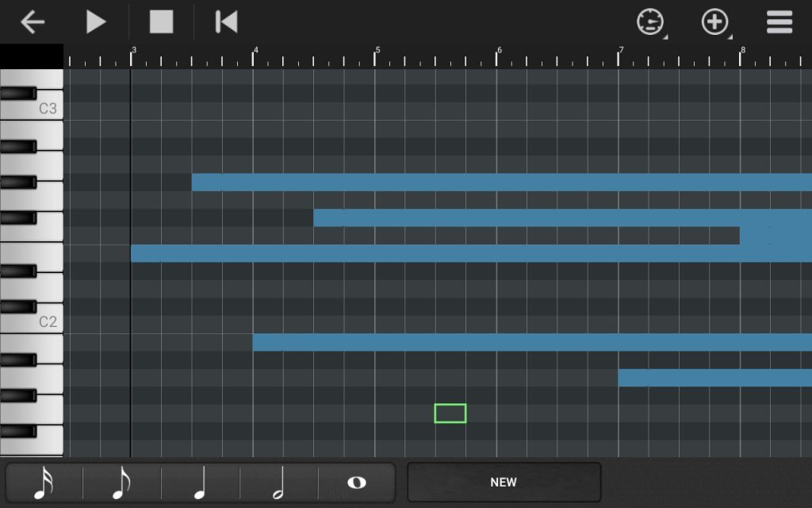Select the eighth note length
This screenshot has width=812, height=508.
pyautogui.click(x=121, y=483)
